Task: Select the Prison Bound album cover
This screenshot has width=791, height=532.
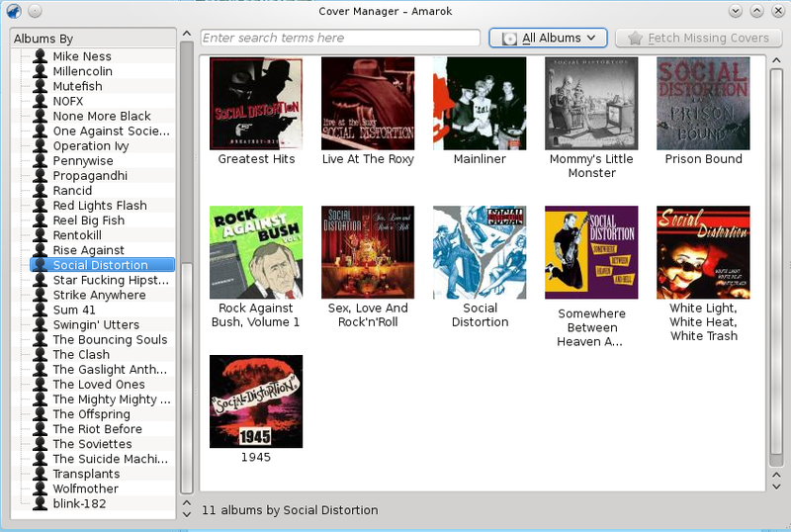Action: pos(703,104)
